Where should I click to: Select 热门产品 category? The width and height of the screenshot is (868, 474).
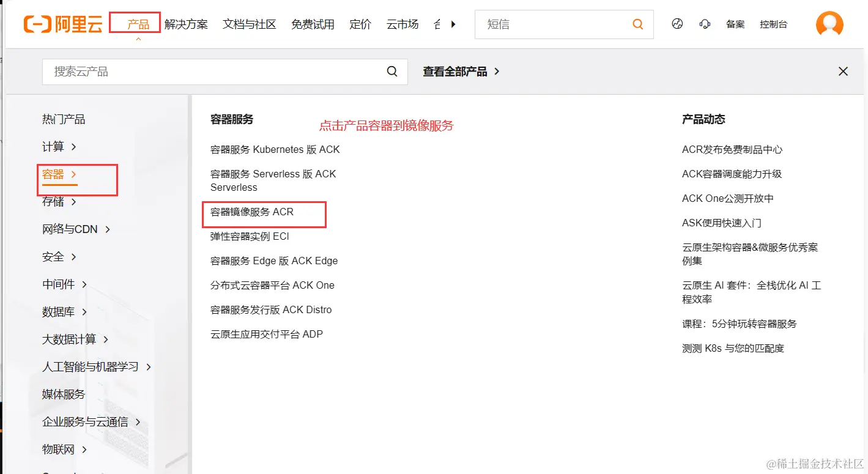point(64,119)
